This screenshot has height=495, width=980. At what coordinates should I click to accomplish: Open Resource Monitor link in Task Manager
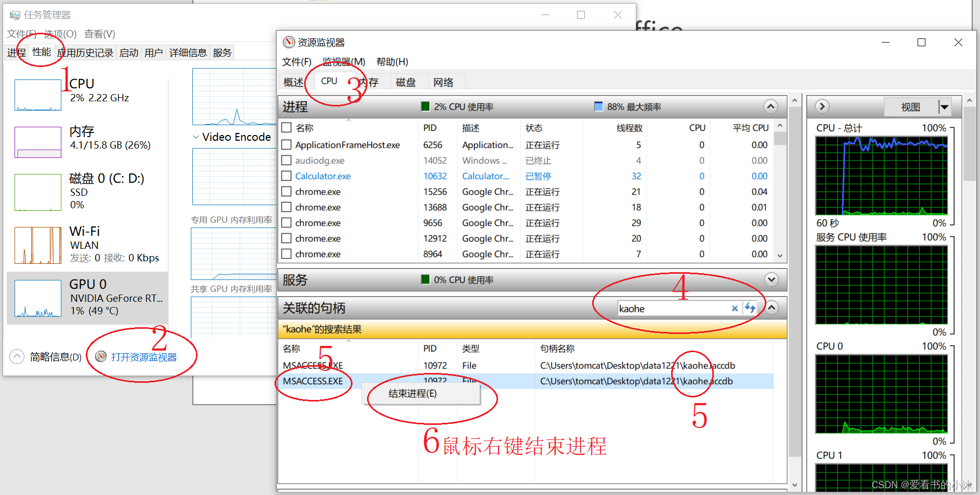(144, 357)
